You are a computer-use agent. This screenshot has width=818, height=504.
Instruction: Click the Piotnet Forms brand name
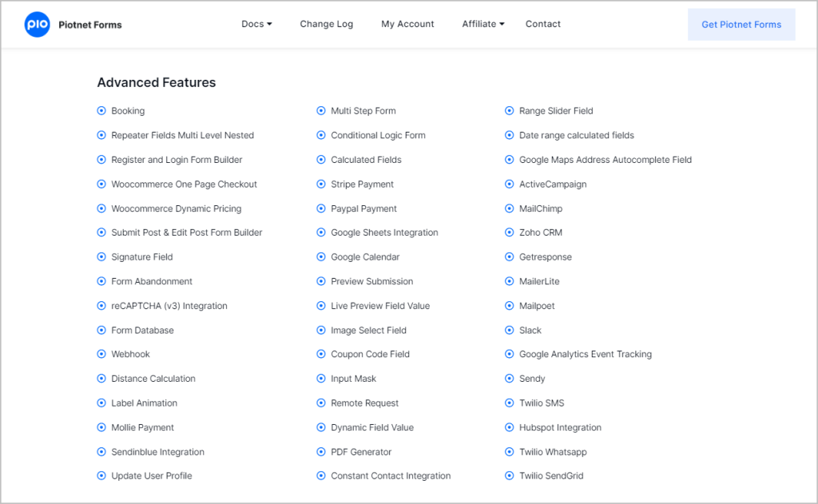pyautogui.click(x=90, y=25)
